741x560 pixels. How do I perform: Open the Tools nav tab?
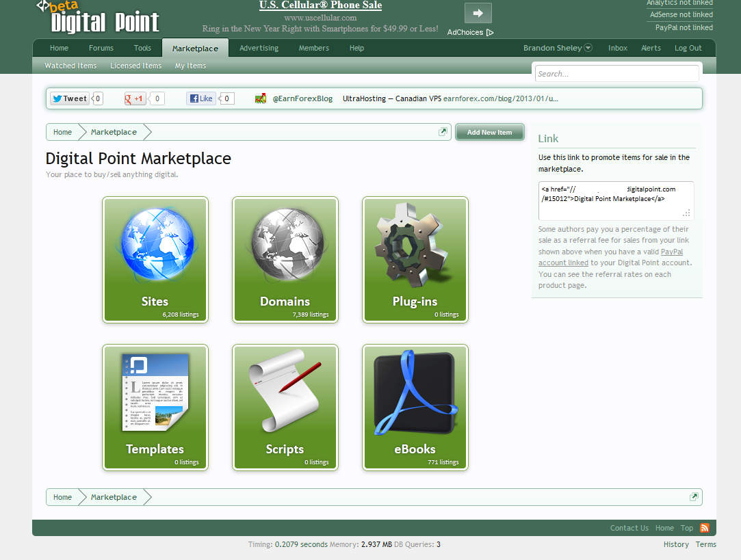142,48
